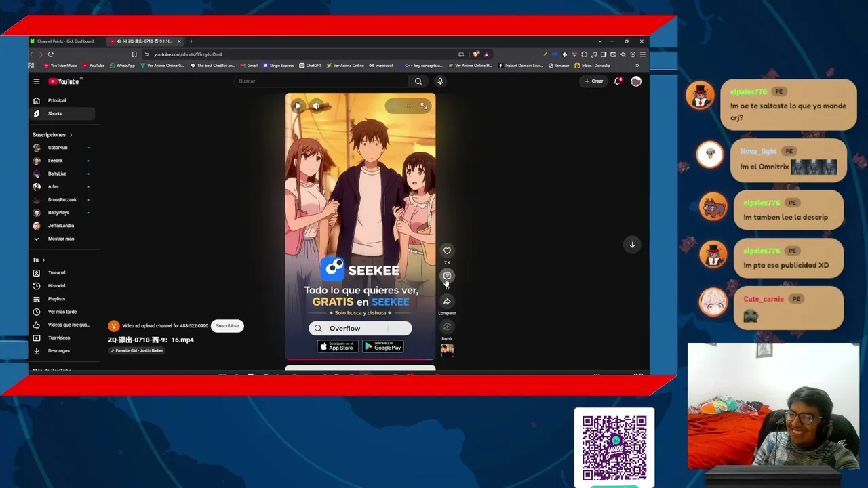Image resolution: width=868 pixels, height=488 pixels.
Task: Open the DrossRotzank subscription
Action: pos(62,200)
